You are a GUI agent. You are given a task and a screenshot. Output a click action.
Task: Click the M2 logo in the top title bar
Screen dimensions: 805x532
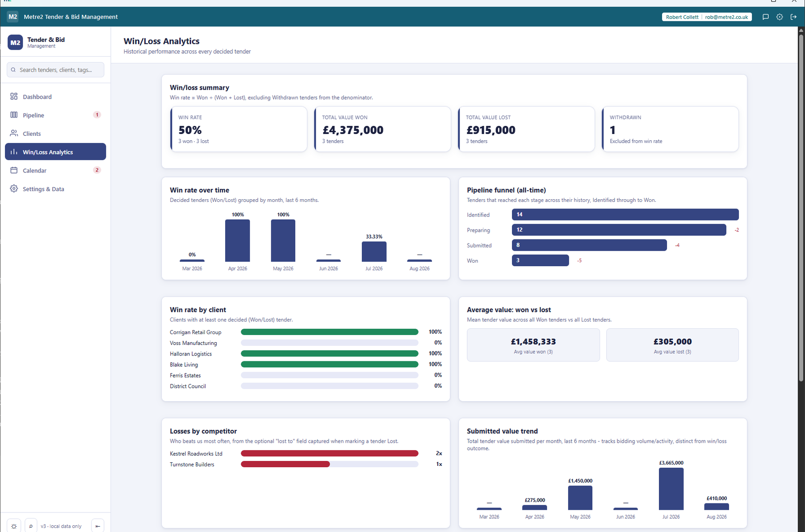pos(13,17)
